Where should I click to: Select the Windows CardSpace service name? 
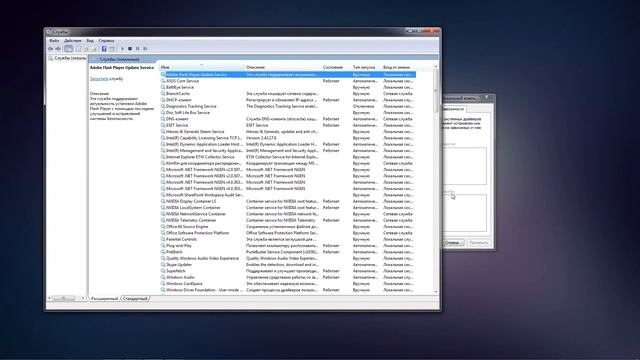(x=184, y=284)
